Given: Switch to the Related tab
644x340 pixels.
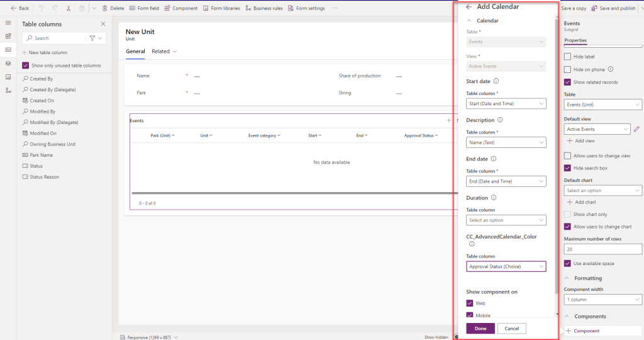Looking at the screenshot, I should pyautogui.click(x=164, y=52).
